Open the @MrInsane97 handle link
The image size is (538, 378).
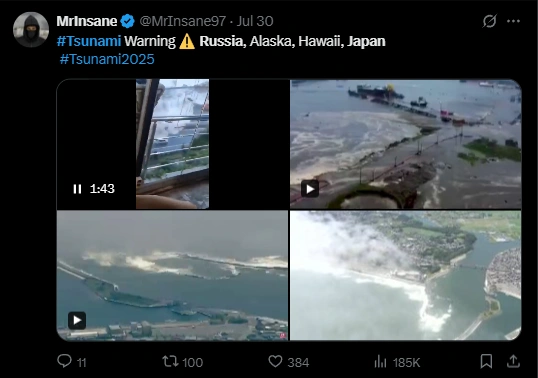(183, 21)
